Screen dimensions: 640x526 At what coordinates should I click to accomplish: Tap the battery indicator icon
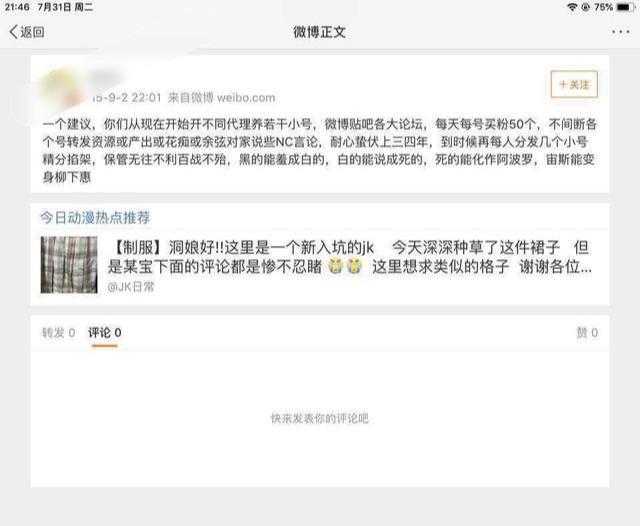(x=625, y=7)
